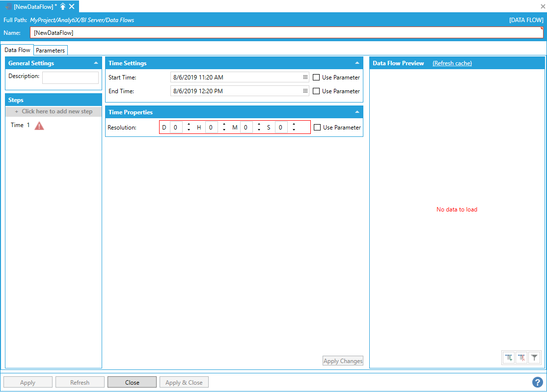Open End Time calendar picker icon

(305, 91)
